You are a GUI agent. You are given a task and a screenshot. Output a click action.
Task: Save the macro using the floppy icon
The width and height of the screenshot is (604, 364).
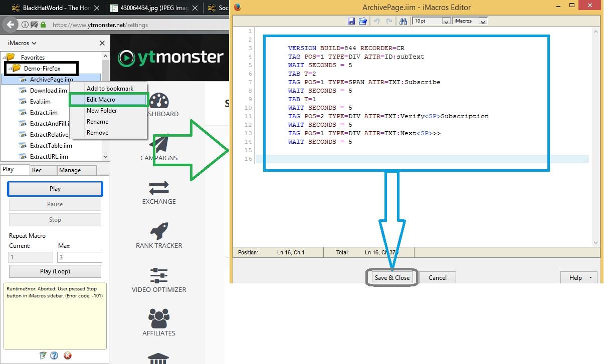[x=351, y=21]
